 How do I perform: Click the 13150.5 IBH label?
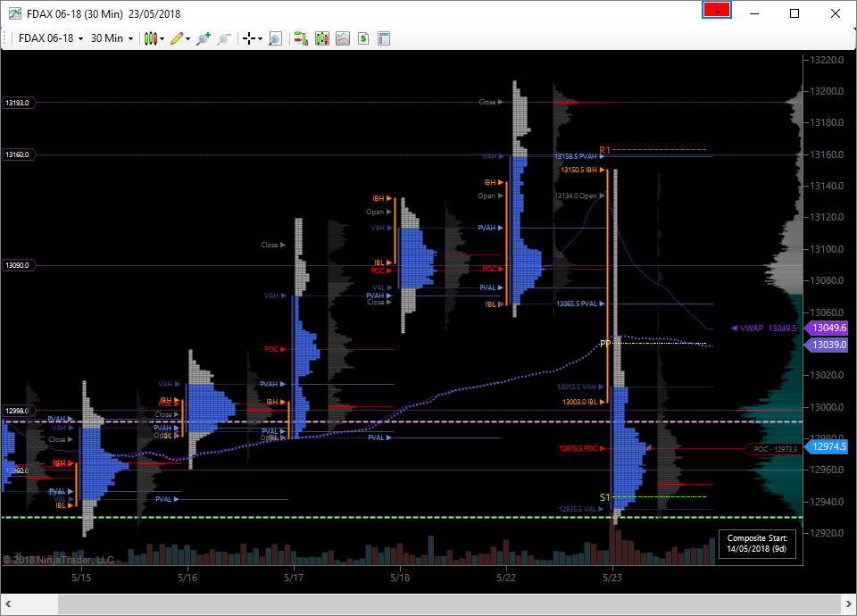click(x=583, y=170)
